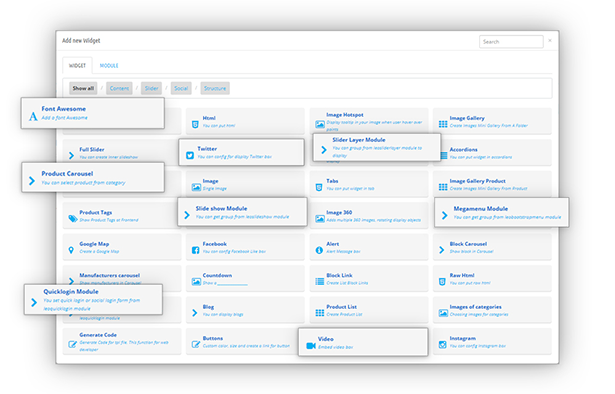This screenshot has height=394, width=615.
Task: Click the Generate Code edit icon
Action: (73, 344)
